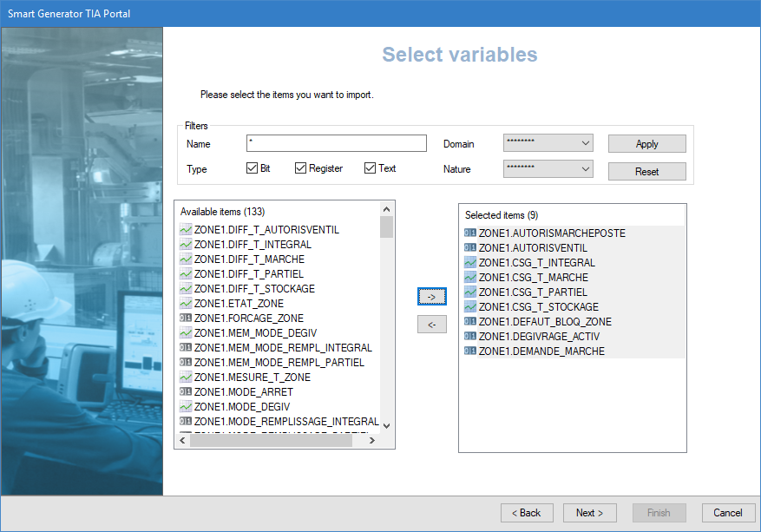
Task: Click the bit icon of ZONE1.AUTORISMARCHEPOSTE
Action: coord(470,233)
